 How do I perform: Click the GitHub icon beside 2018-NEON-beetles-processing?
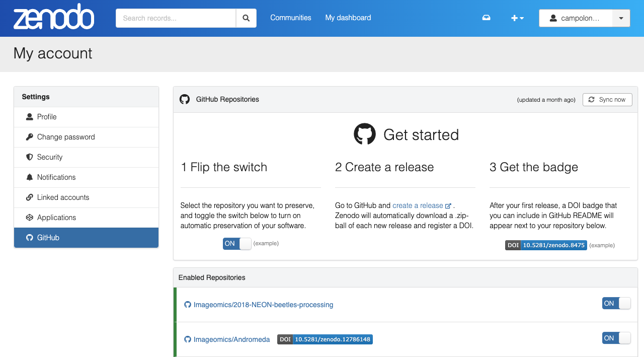click(x=188, y=305)
